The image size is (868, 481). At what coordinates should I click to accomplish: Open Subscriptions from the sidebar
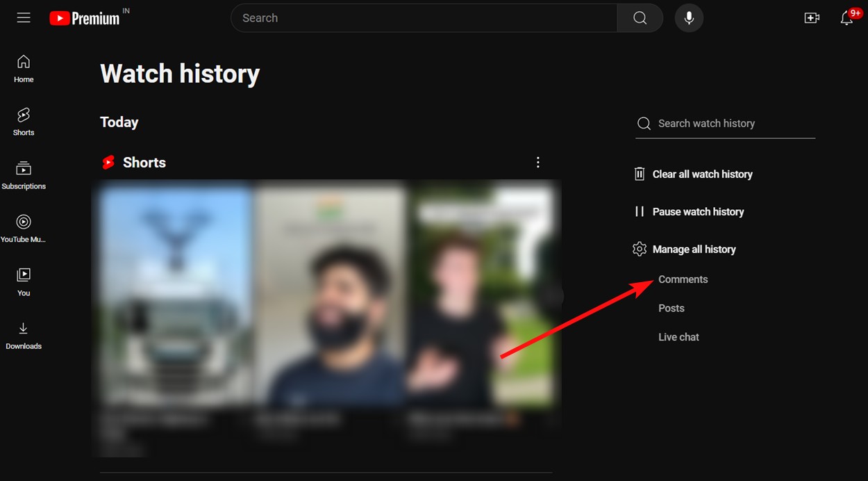point(23,174)
